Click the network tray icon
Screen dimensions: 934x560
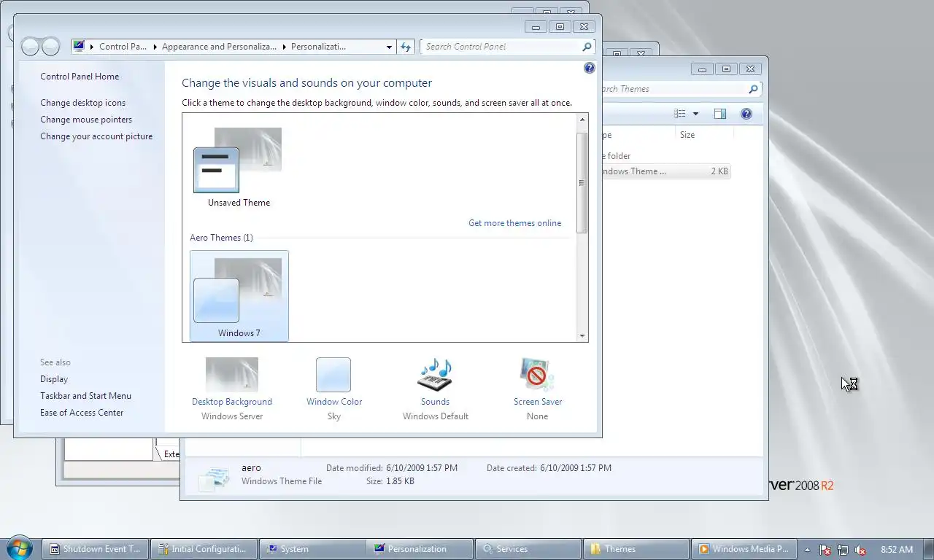click(843, 550)
